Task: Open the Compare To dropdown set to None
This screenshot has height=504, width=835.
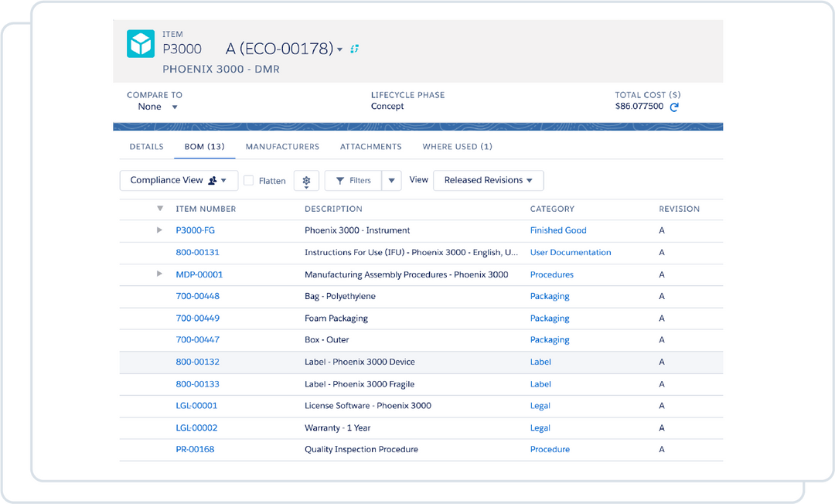Action: click(155, 107)
